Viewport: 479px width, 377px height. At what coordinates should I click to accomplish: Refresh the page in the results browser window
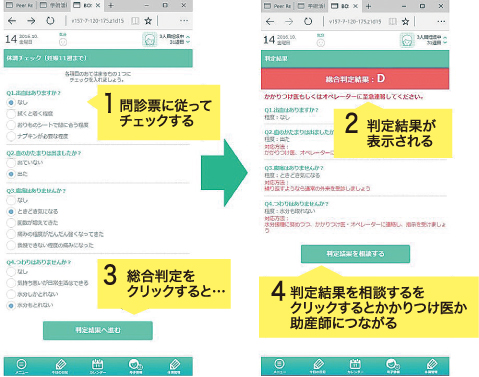pos(308,21)
